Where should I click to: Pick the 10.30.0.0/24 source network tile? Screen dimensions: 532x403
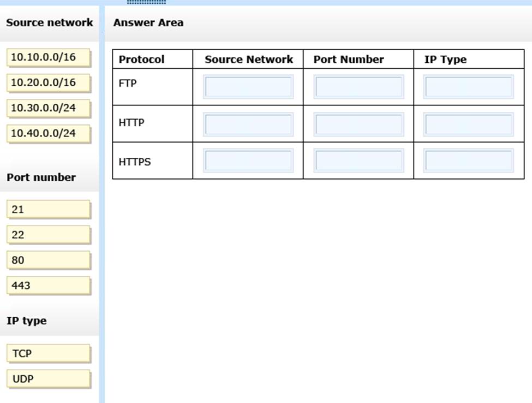point(48,108)
